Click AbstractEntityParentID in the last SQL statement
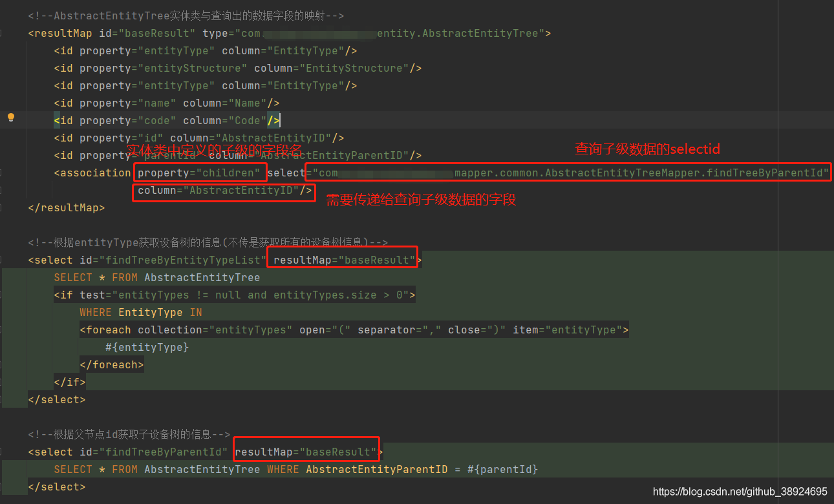 tap(377, 469)
